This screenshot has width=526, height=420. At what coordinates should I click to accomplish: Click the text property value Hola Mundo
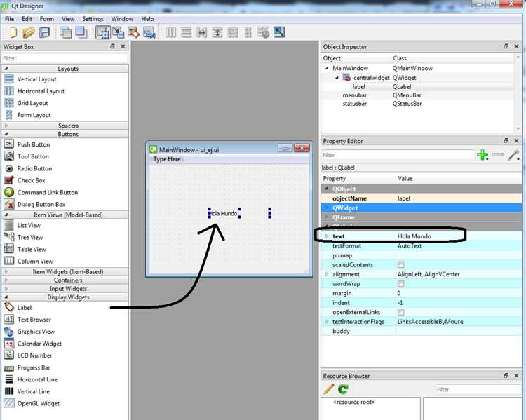(414, 236)
